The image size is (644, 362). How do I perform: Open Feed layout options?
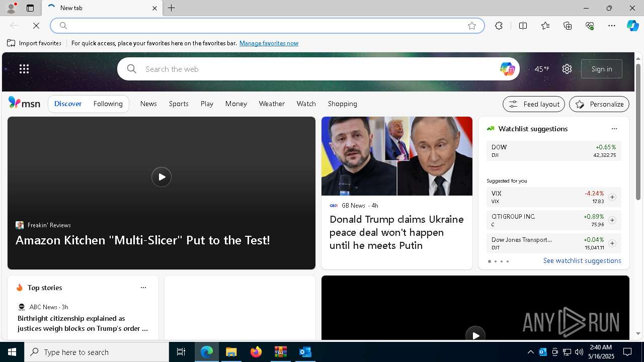click(x=534, y=104)
